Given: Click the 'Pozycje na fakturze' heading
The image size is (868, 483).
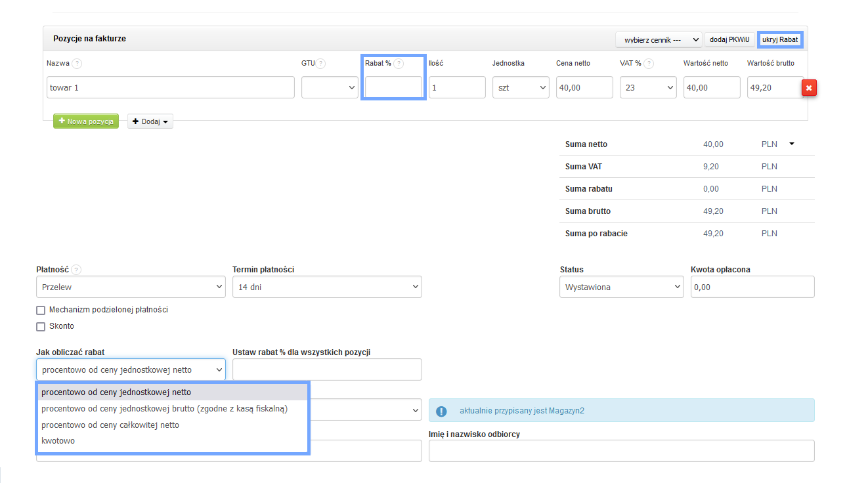Looking at the screenshot, I should [x=90, y=39].
